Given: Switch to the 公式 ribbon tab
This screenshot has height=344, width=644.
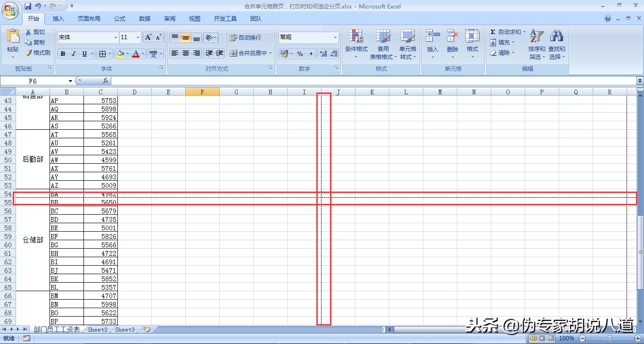Looking at the screenshot, I should point(120,19).
